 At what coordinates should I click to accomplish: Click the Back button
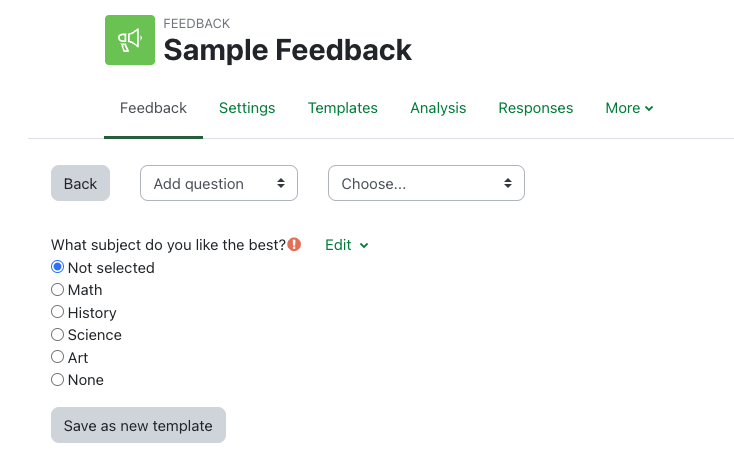tap(80, 183)
